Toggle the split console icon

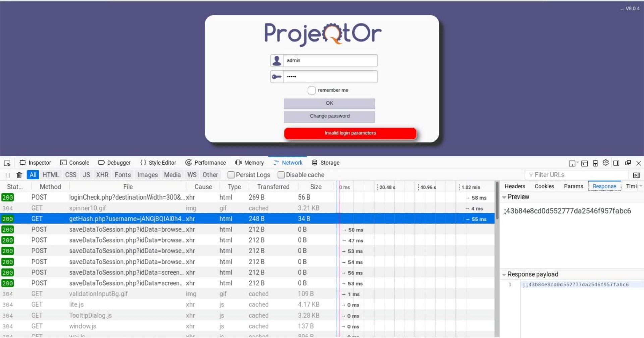(584, 163)
